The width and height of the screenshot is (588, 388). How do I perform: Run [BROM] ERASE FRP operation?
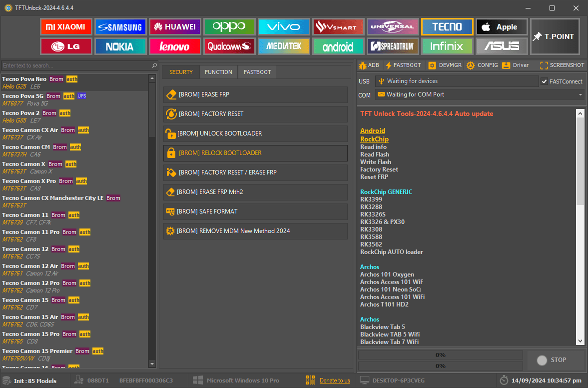[x=255, y=94]
